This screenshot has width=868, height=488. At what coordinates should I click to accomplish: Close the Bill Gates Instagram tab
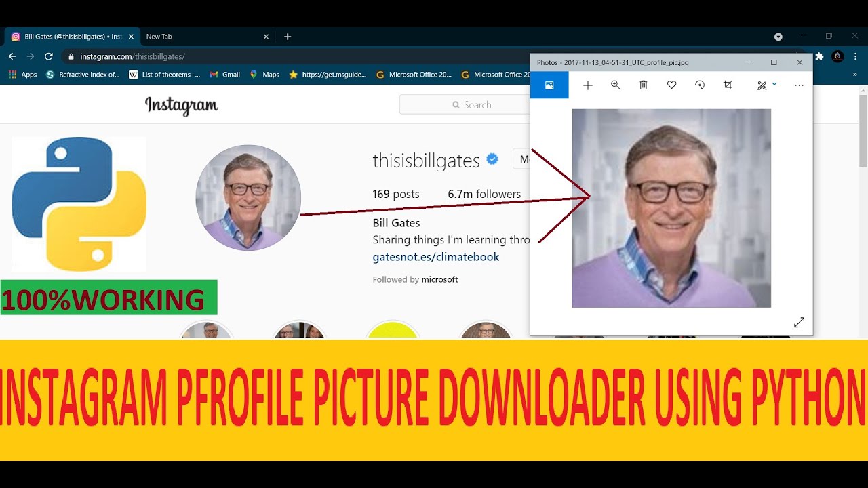tap(131, 37)
